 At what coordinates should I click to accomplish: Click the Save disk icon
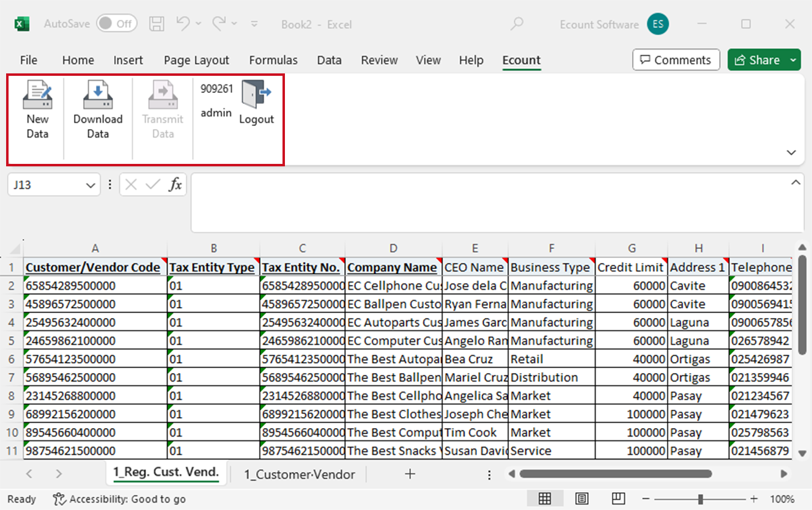point(157,24)
